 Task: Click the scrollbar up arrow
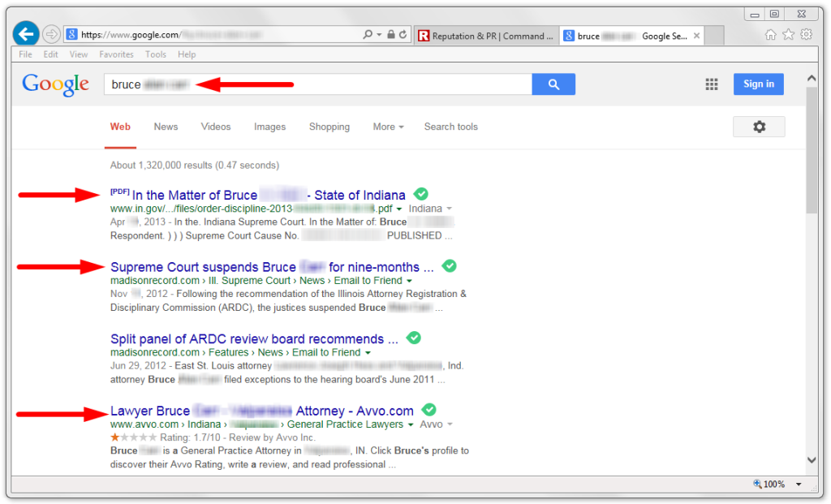tap(812, 79)
